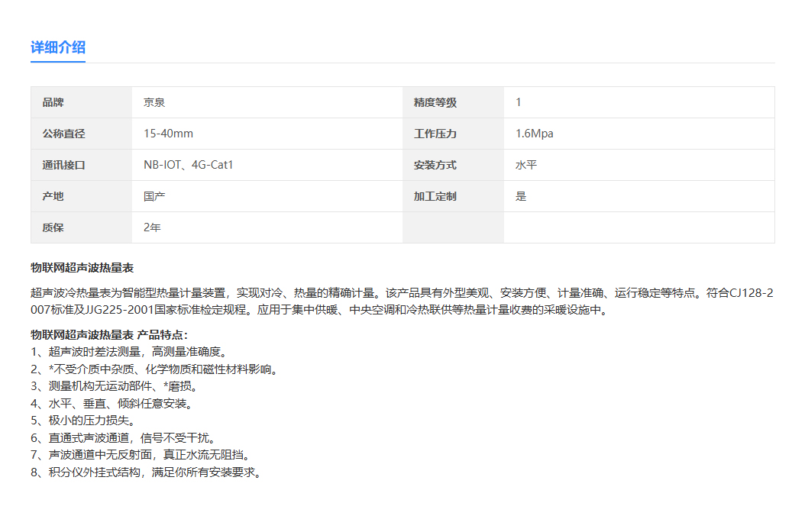
Task: Click feature 6 直通式声波通道
Action: click(123, 438)
